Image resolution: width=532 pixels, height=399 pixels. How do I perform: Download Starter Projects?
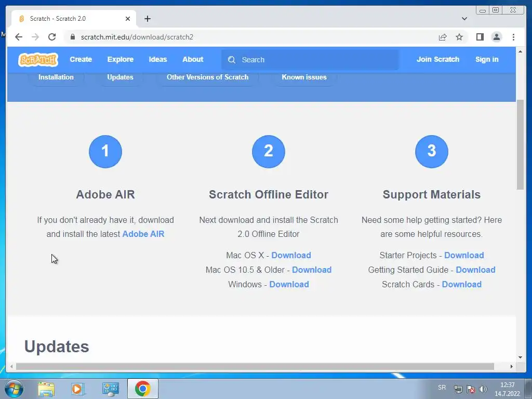click(464, 255)
